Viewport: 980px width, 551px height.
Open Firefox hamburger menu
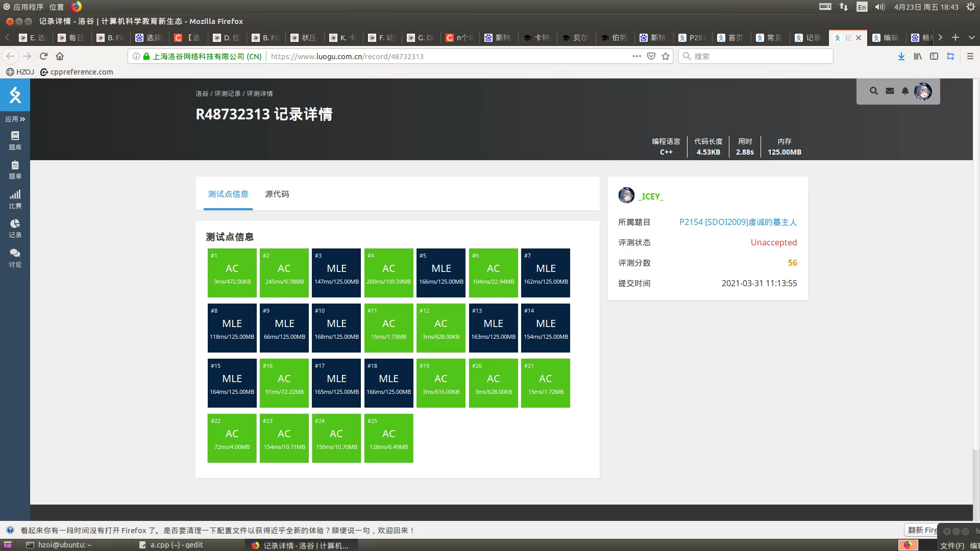970,56
